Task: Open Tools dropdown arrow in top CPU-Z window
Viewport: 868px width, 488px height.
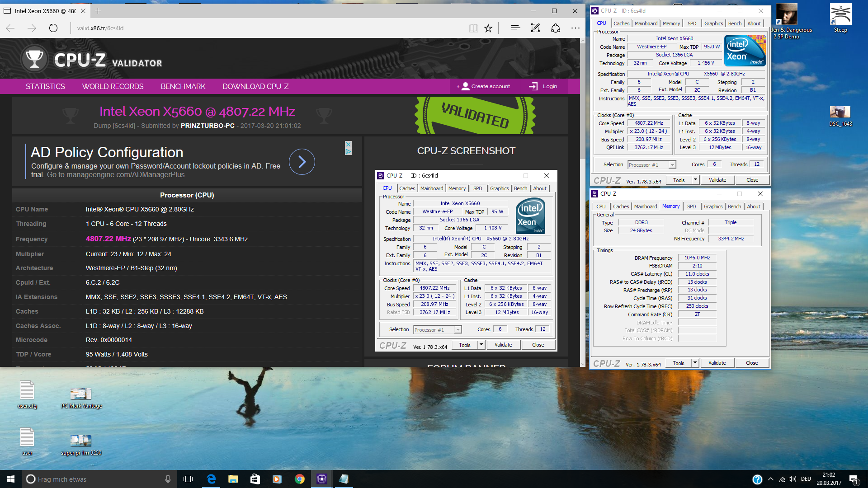Action: [x=695, y=180]
